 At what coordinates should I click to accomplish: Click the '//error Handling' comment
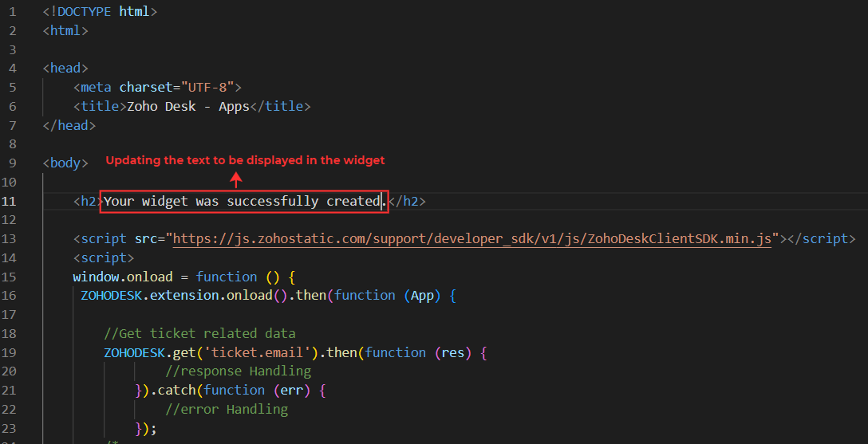(227, 409)
